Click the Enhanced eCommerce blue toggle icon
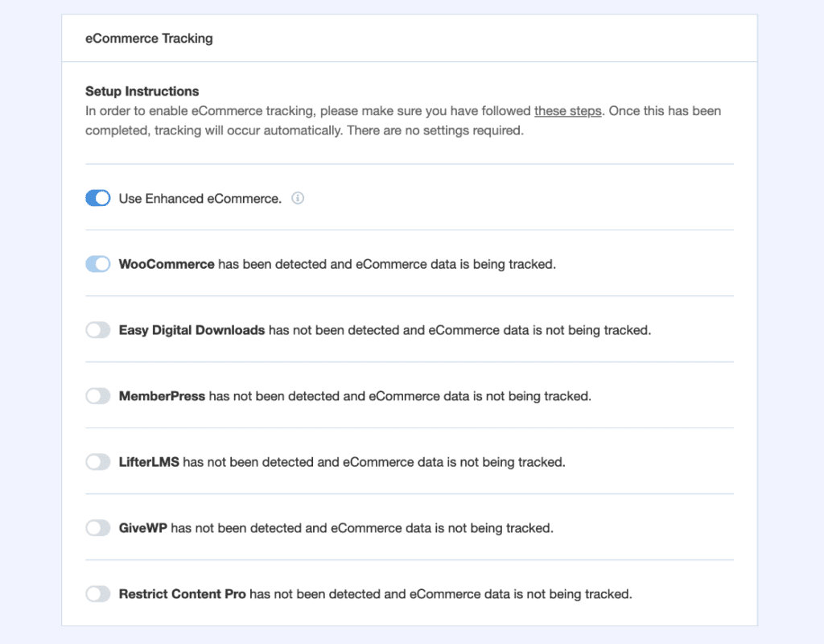 (x=97, y=197)
